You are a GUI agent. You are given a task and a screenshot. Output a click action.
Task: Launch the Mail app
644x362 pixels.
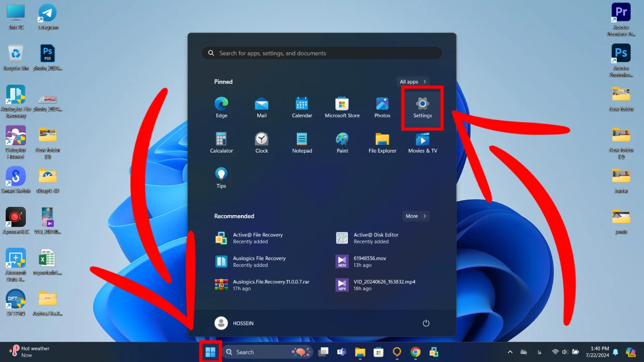coord(261,107)
